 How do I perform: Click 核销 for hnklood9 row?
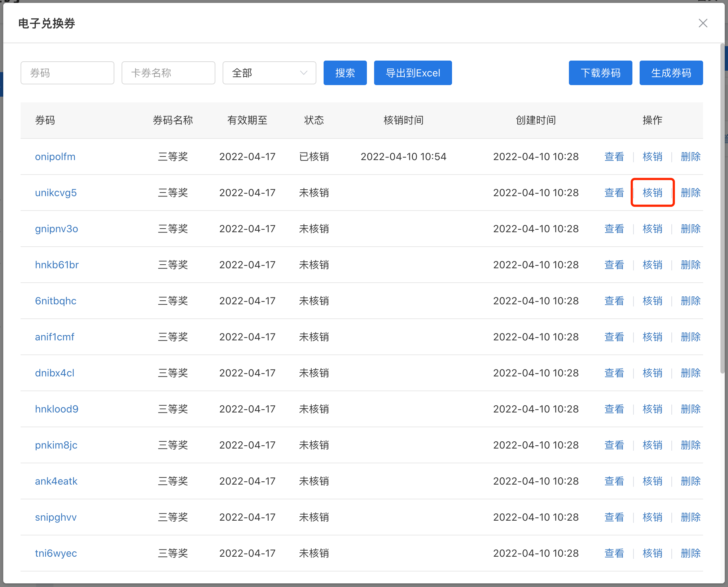coord(653,409)
